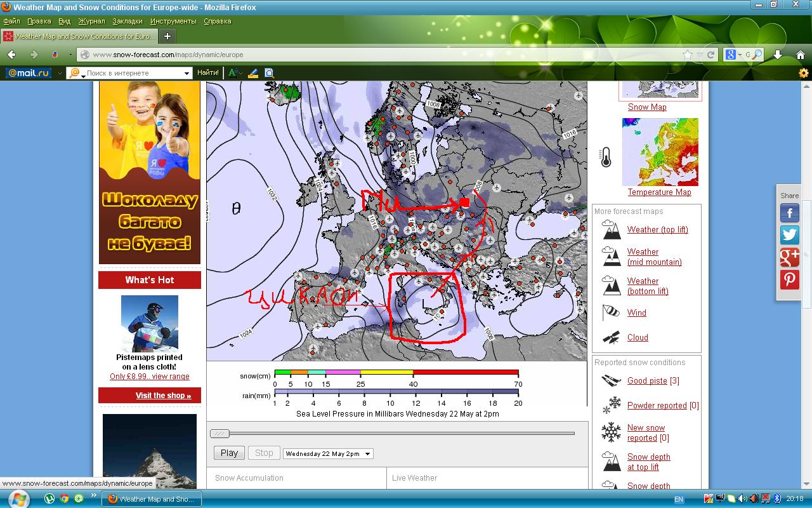812x508 pixels.
Task: Open the Firefox downloads arrow icon
Action: [x=778, y=55]
